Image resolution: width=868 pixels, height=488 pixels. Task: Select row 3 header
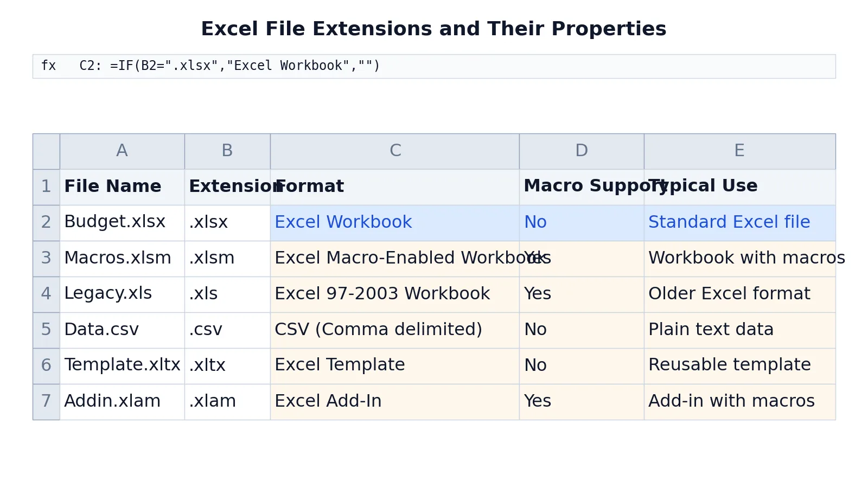pos(46,259)
